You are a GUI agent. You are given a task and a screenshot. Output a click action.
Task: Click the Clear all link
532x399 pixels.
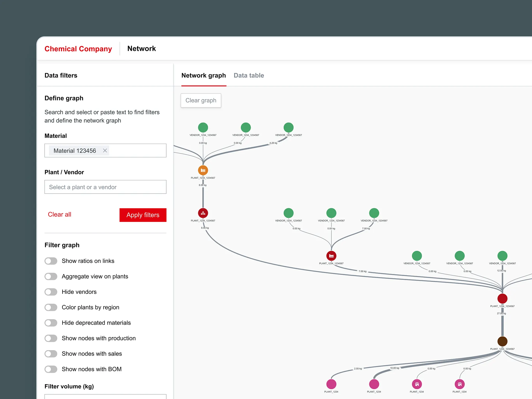(x=59, y=215)
